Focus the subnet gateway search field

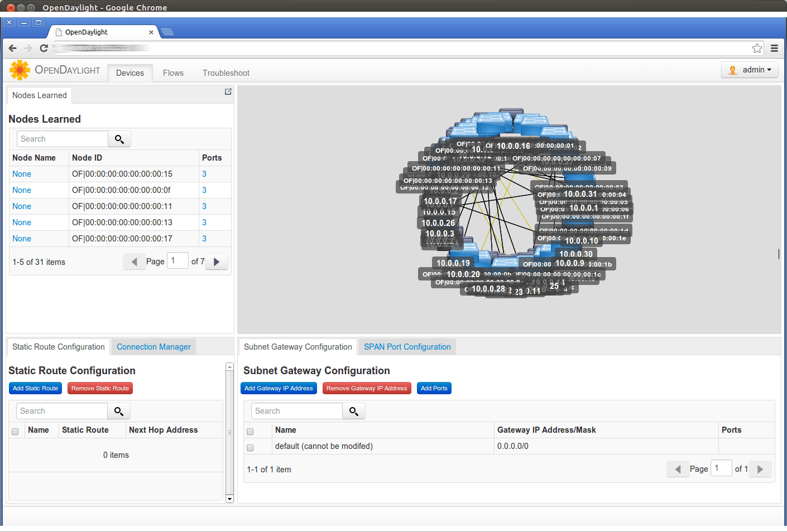(297, 411)
